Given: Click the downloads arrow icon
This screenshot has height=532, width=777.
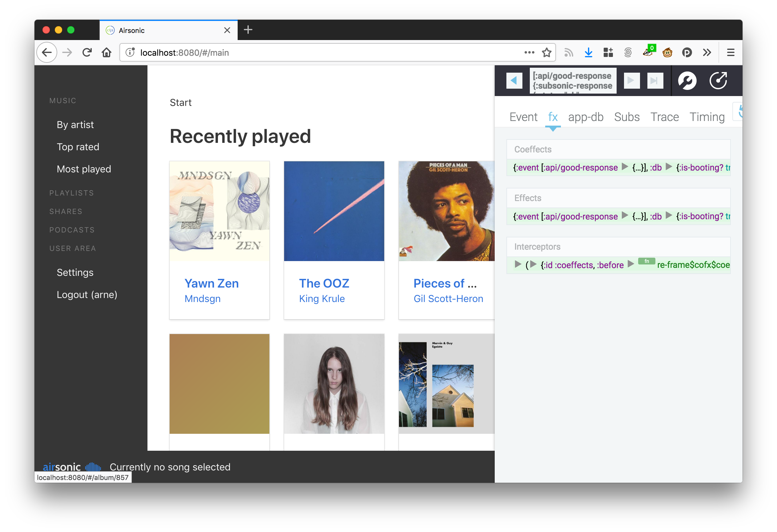Looking at the screenshot, I should [x=588, y=53].
